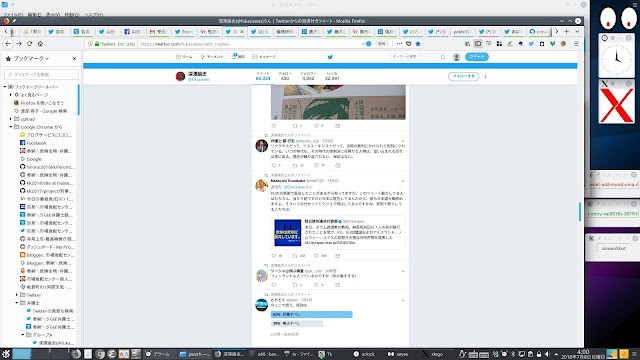640x360 pixels.
Task: Toggle the sidebar with the sidebar toolbar icon
Action: (x=478, y=44)
